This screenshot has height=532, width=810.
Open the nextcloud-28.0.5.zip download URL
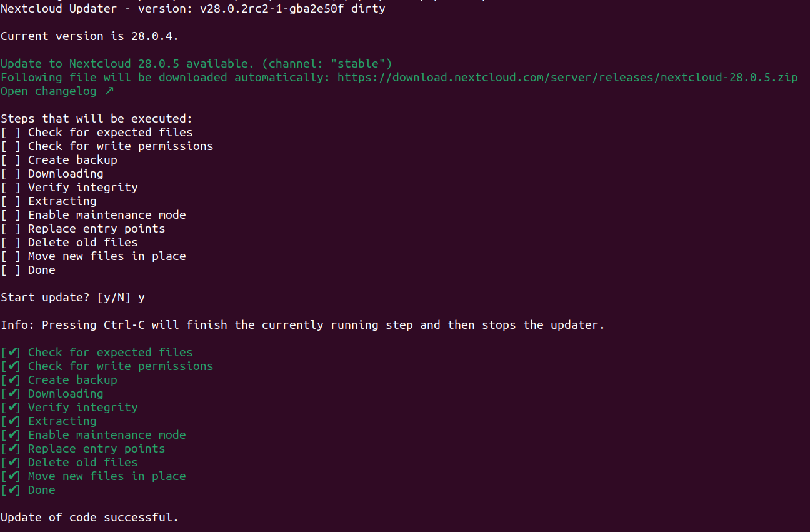pyautogui.click(x=567, y=78)
